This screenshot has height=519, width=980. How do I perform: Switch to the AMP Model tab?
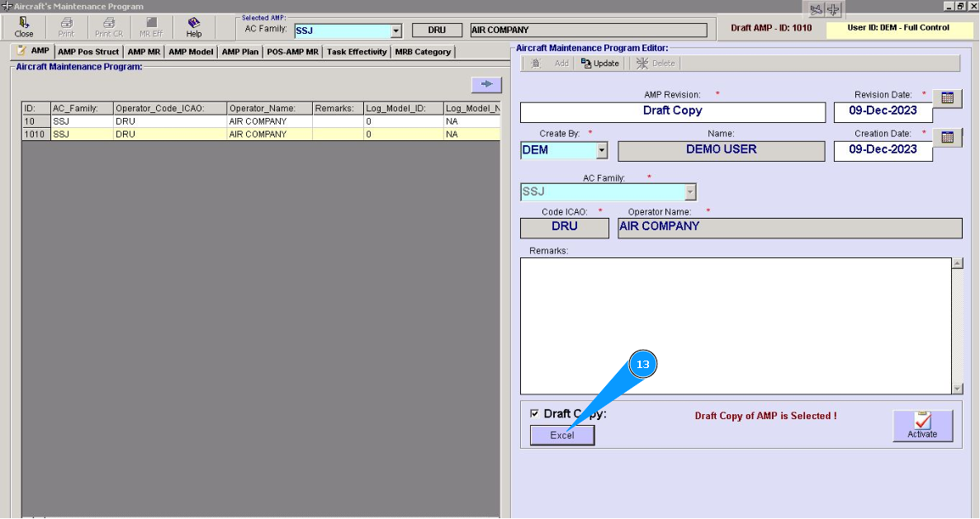(x=191, y=52)
